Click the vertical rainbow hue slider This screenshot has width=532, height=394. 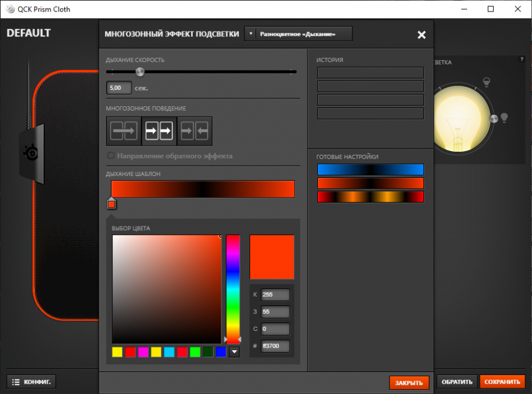(x=233, y=289)
